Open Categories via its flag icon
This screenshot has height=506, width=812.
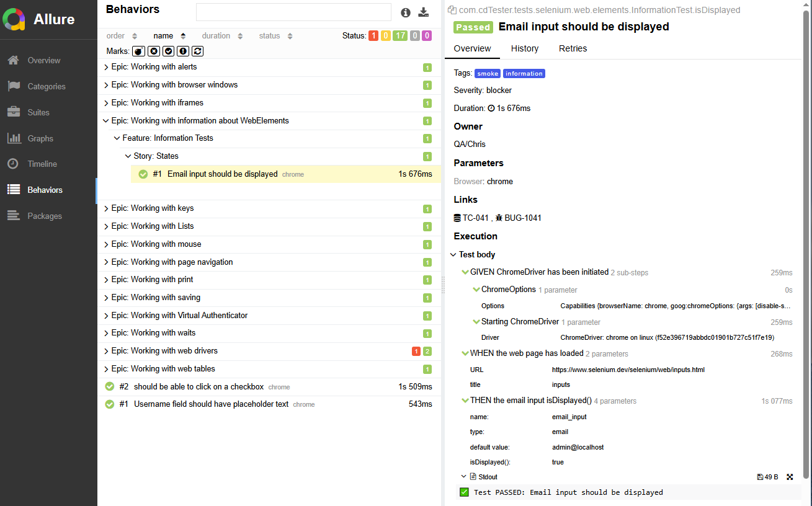(x=14, y=86)
